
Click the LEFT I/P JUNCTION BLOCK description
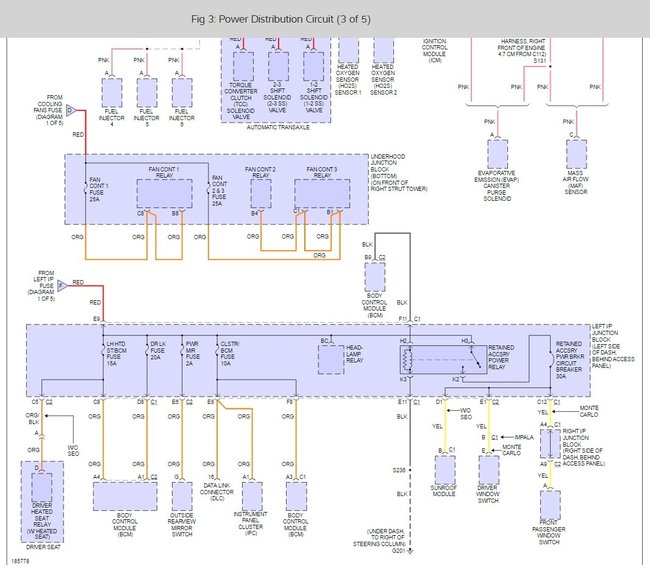[613, 346]
